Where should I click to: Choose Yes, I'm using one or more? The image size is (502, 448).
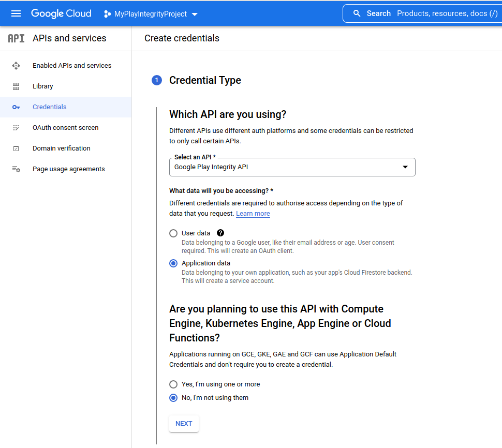[173, 384]
